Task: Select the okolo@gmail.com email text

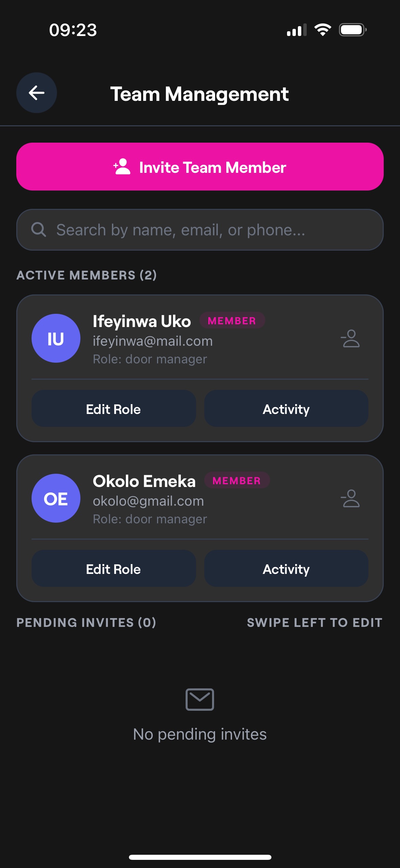Action: (x=148, y=501)
